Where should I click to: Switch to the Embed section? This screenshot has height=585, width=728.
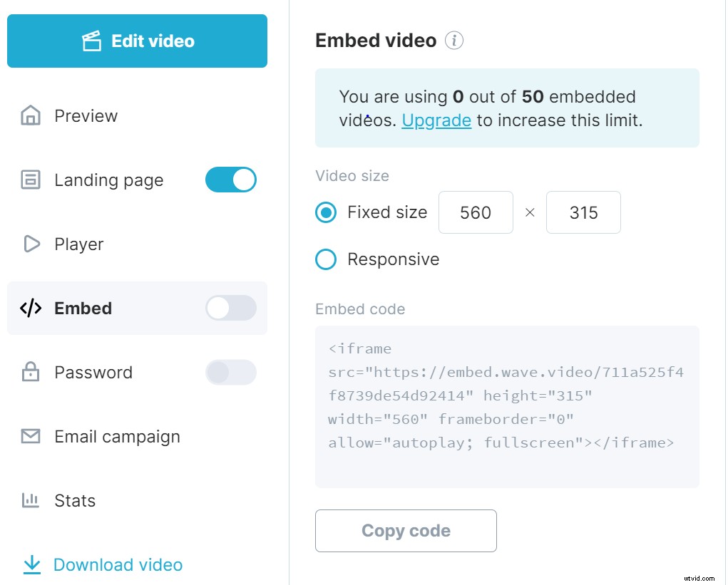tap(83, 308)
